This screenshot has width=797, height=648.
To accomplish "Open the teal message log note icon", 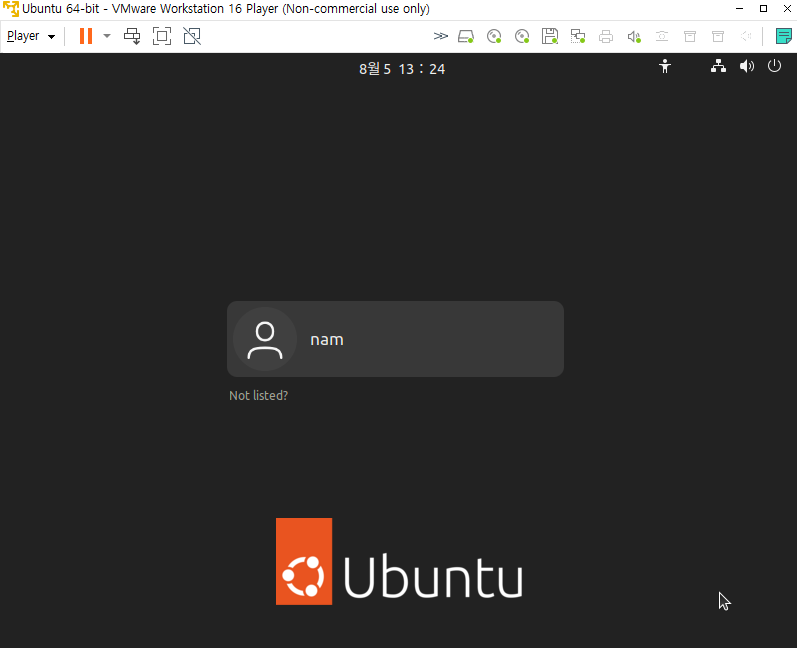I will (784, 36).
